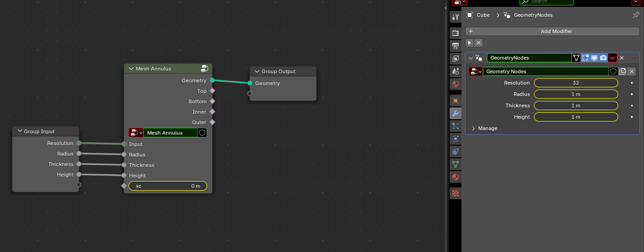Unlink the Geometry Nodes node group
Screen dimensions: 644x252
coord(632,71)
